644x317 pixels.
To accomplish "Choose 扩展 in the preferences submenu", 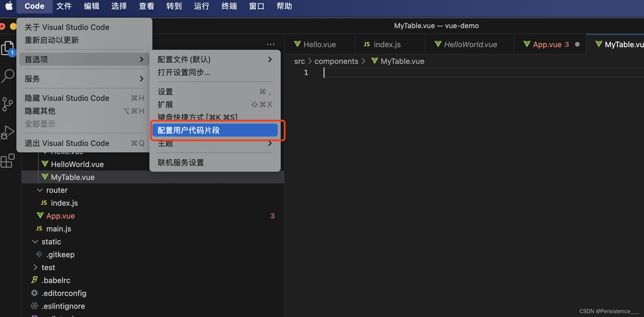I will (215, 104).
